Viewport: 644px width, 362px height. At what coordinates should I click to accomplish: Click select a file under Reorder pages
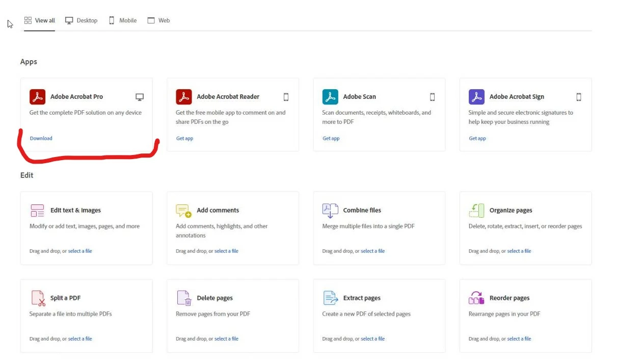[x=519, y=339]
